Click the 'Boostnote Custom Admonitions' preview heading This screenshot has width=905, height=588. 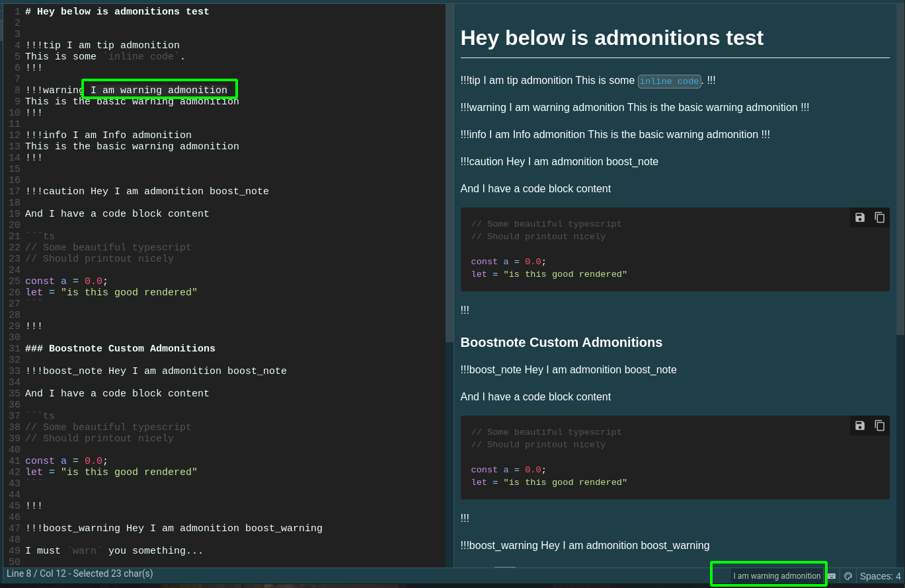(561, 342)
